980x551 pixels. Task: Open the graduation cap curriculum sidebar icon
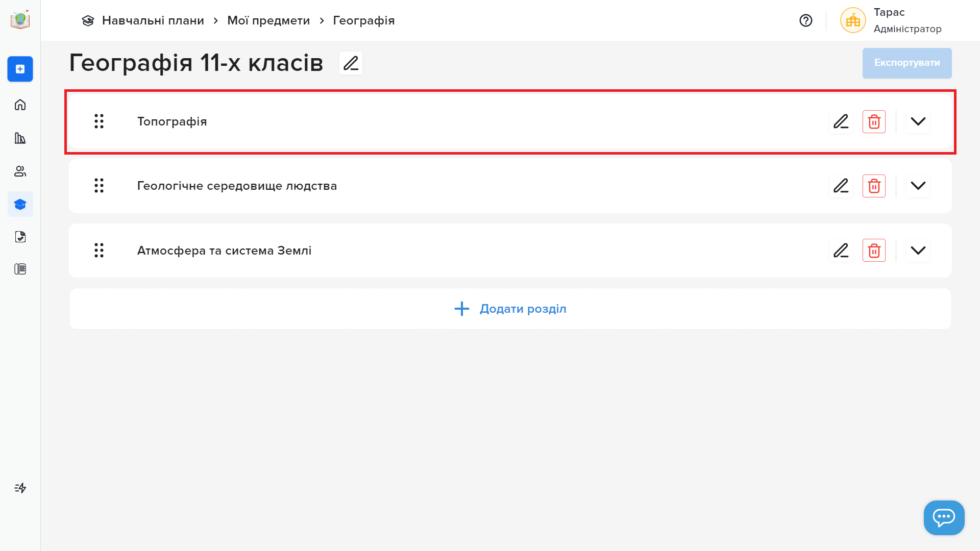[20, 204]
